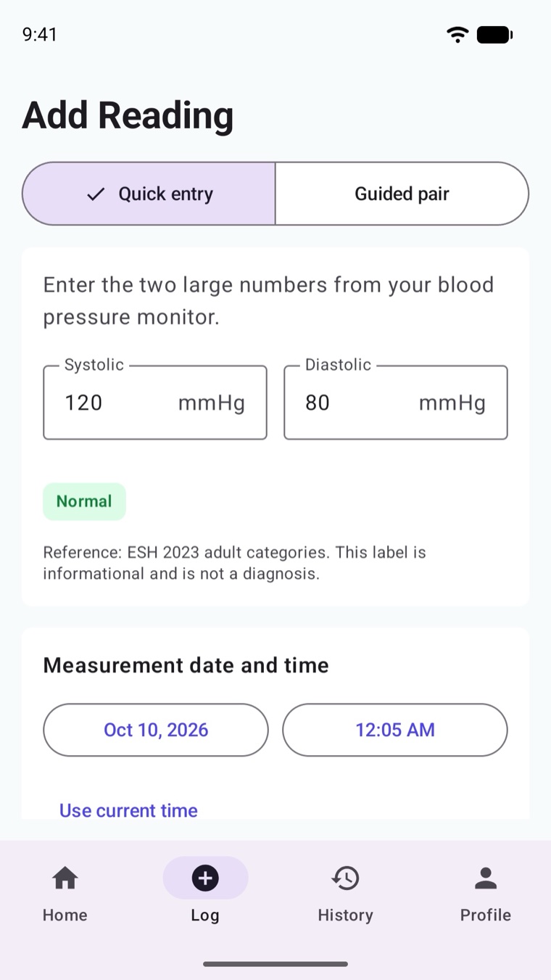The image size is (551, 980).
Task: Open the History clock icon
Action: tap(345, 878)
